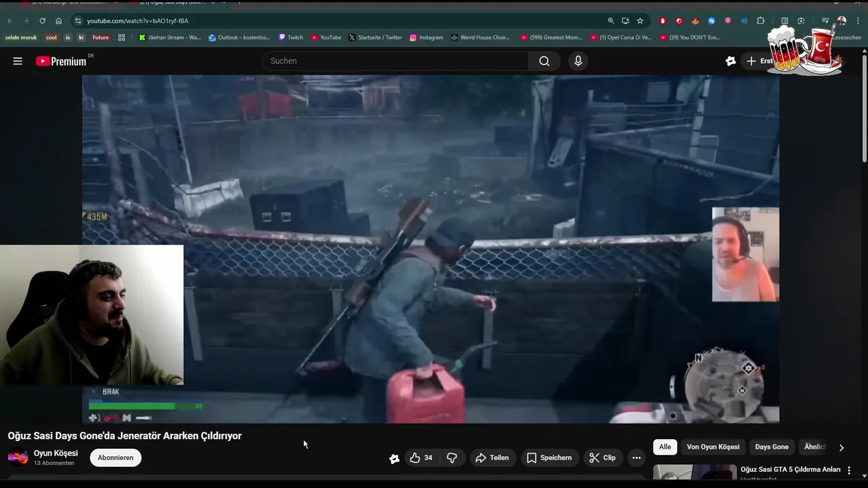The image size is (868, 488).
Task: Open Oğuz Sasi GTA 5 video thumbnail
Action: point(695,472)
